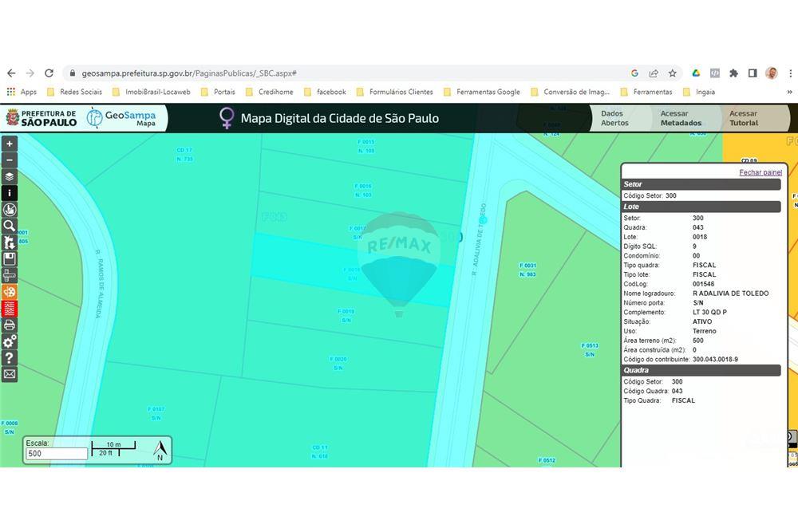Screen dimensions: 798x532
Task: Open the Dados Abertos tab
Action: click(614, 118)
